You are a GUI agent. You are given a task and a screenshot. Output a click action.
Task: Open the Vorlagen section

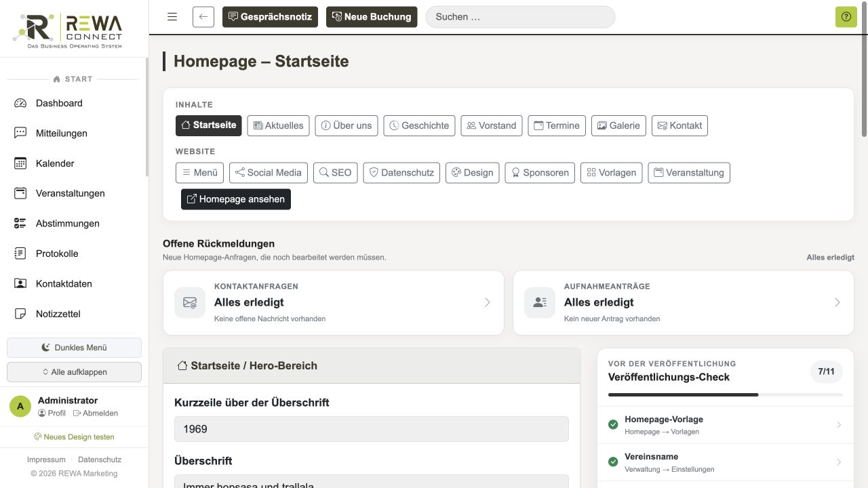(x=612, y=173)
